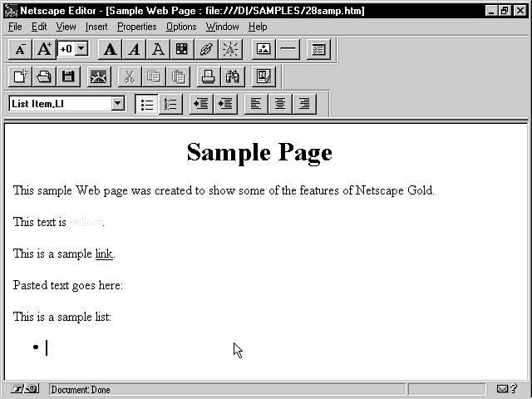Toggle bold text formatting
Viewport: 532px width, 399px height.
110,50
